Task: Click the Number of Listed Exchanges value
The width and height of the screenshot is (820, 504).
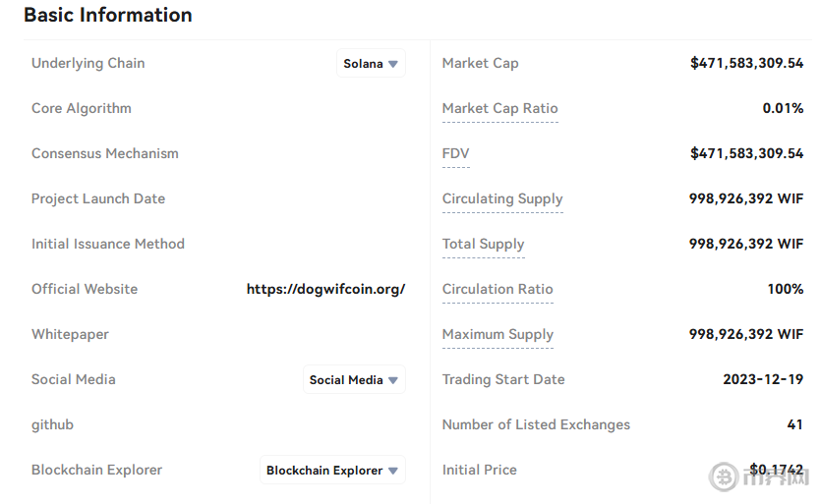Action: point(794,425)
